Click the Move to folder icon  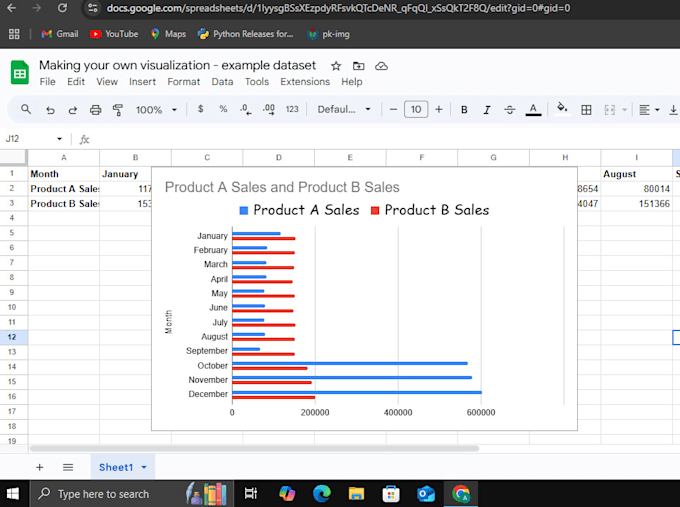click(x=358, y=66)
